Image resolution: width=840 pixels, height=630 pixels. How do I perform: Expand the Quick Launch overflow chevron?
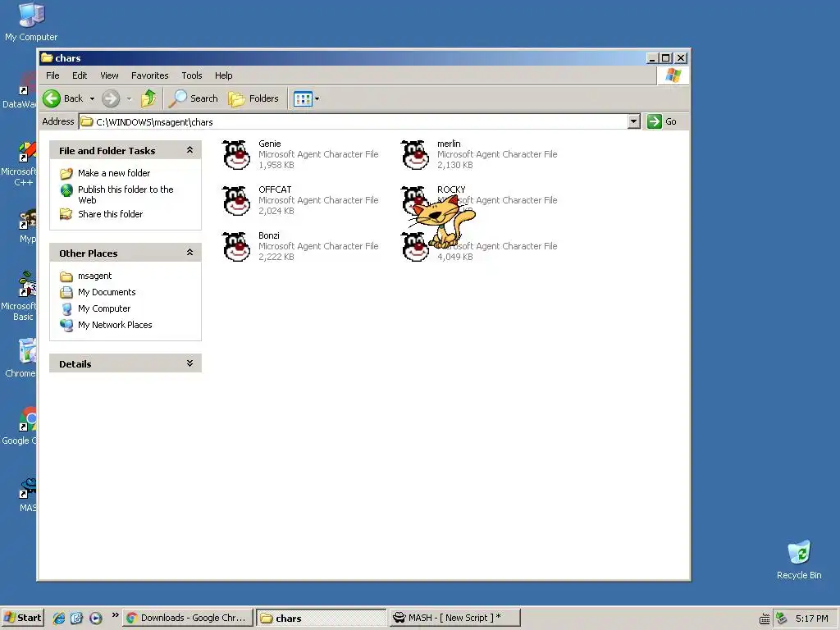(115, 615)
